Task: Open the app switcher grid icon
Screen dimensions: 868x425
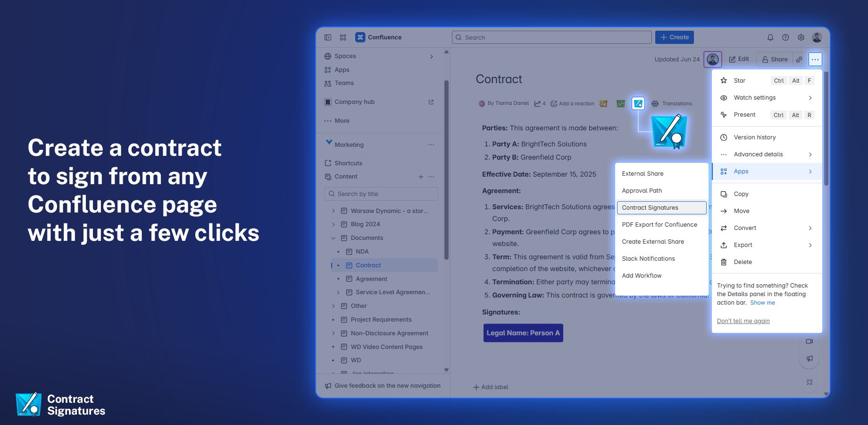Action: [343, 37]
